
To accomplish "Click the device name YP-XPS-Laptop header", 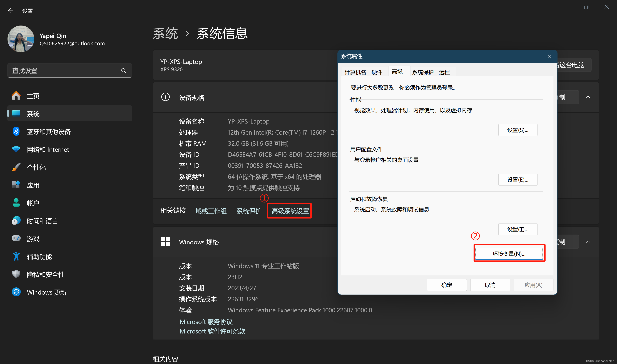I will click(x=181, y=62).
